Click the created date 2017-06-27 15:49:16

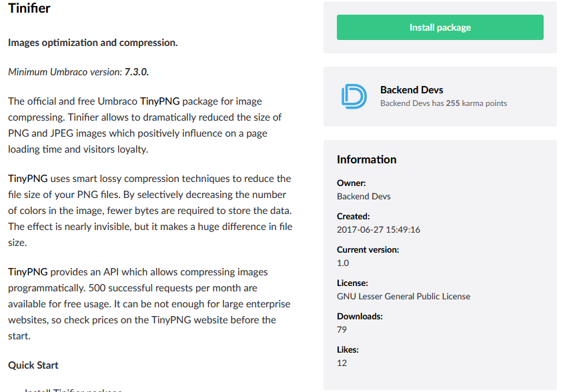pos(378,230)
